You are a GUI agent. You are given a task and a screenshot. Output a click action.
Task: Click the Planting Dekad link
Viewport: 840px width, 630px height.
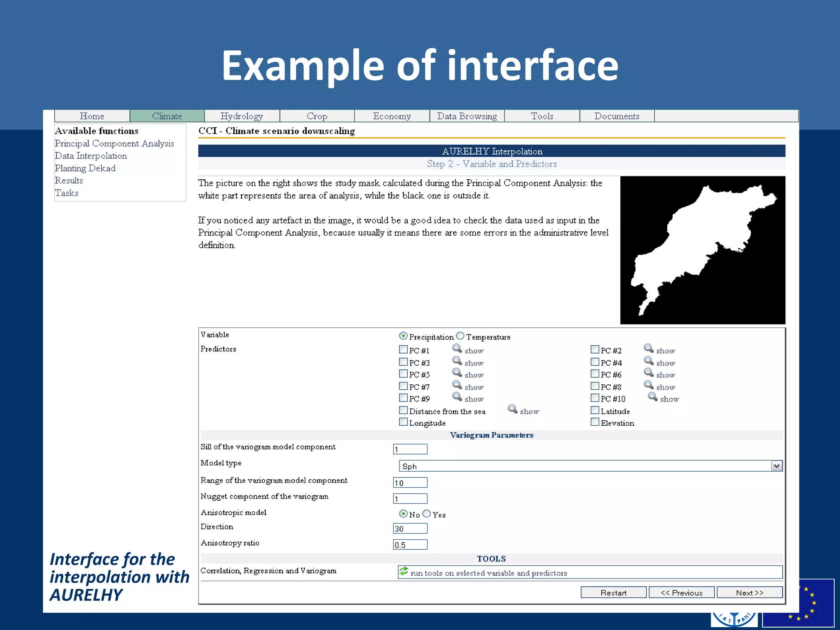pyautogui.click(x=85, y=168)
